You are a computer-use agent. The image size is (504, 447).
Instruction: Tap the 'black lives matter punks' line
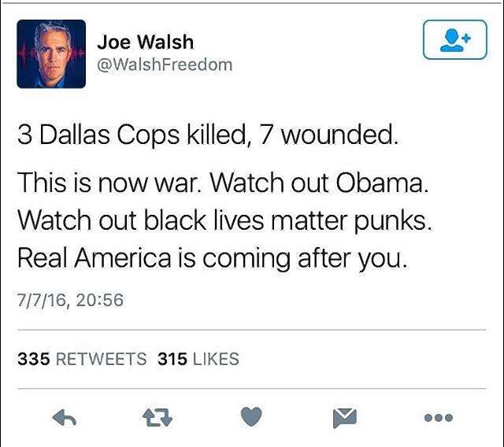tap(224, 221)
